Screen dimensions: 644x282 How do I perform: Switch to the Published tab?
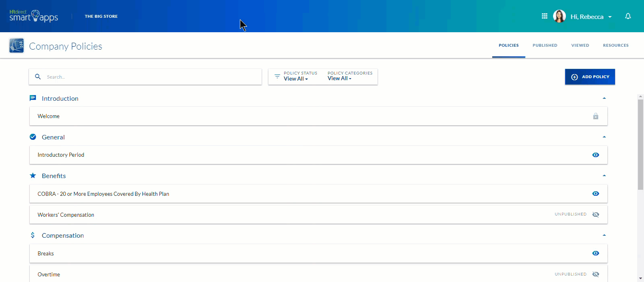point(545,46)
